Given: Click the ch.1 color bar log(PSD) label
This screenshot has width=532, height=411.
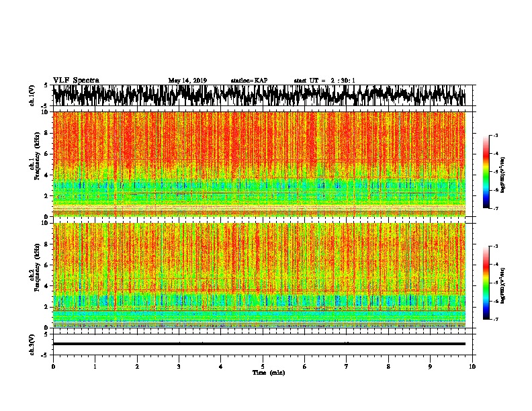Looking at the screenshot, I should coord(503,175).
